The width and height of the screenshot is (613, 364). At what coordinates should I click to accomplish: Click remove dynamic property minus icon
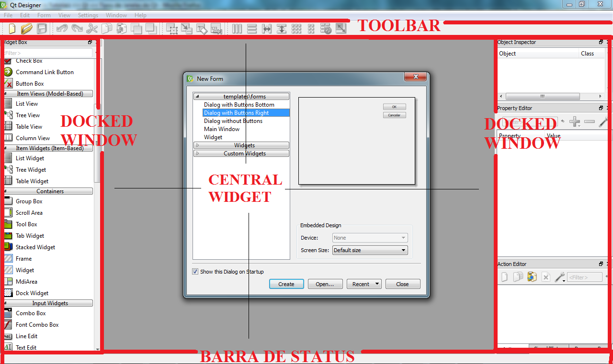(590, 122)
